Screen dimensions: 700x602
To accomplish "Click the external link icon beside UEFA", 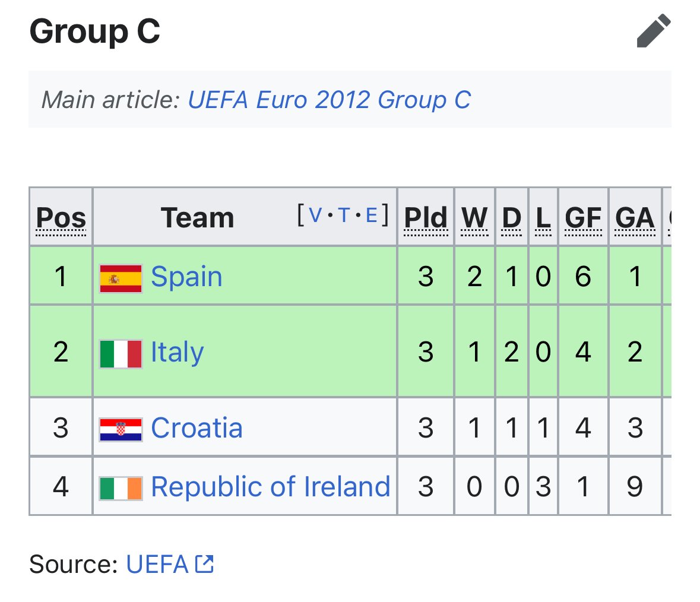I will point(204,563).
